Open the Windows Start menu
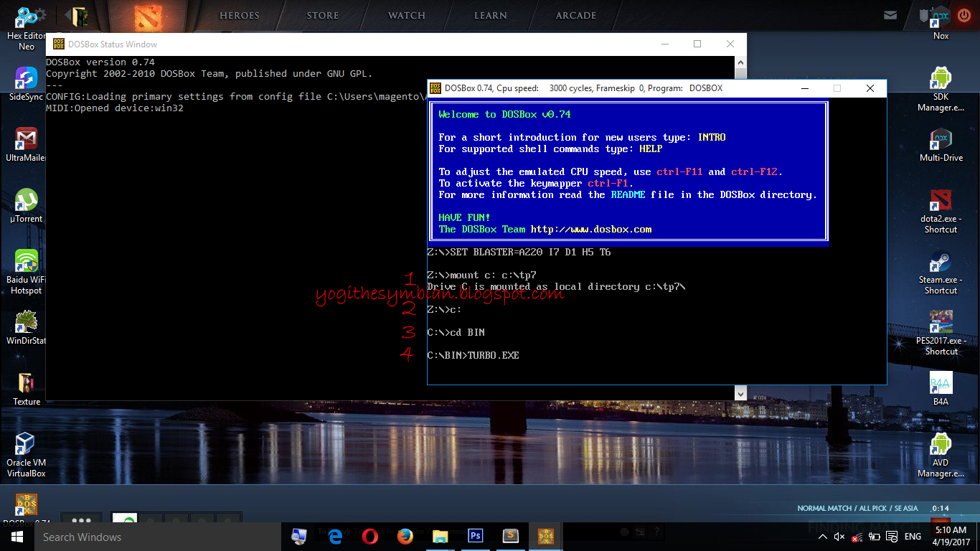Screen dimensions: 980x551 pos(17,537)
